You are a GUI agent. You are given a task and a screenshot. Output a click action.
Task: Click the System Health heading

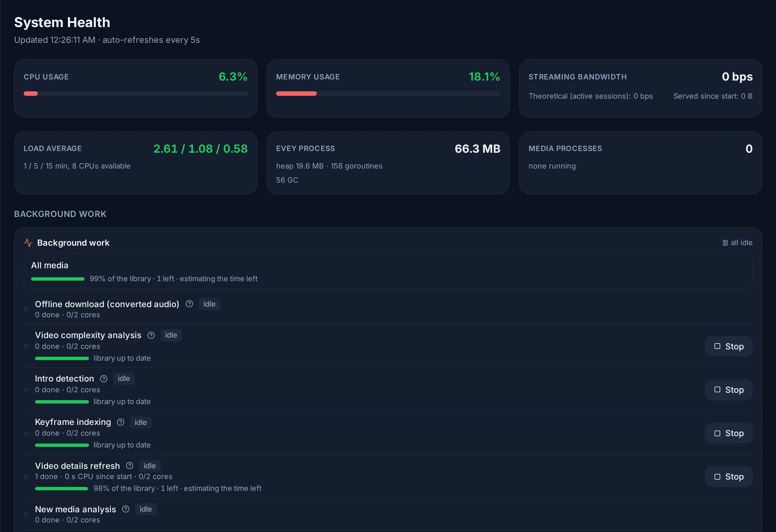pos(62,22)
